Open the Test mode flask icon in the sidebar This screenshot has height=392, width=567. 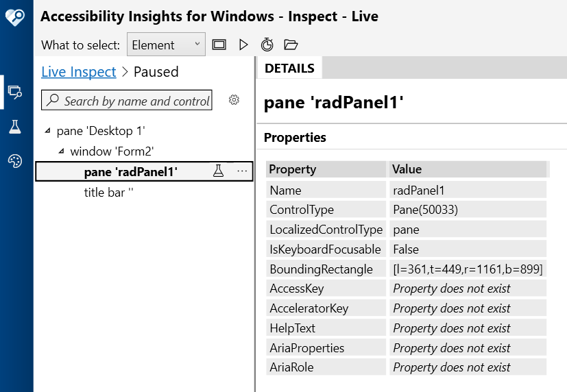[14, 127]
